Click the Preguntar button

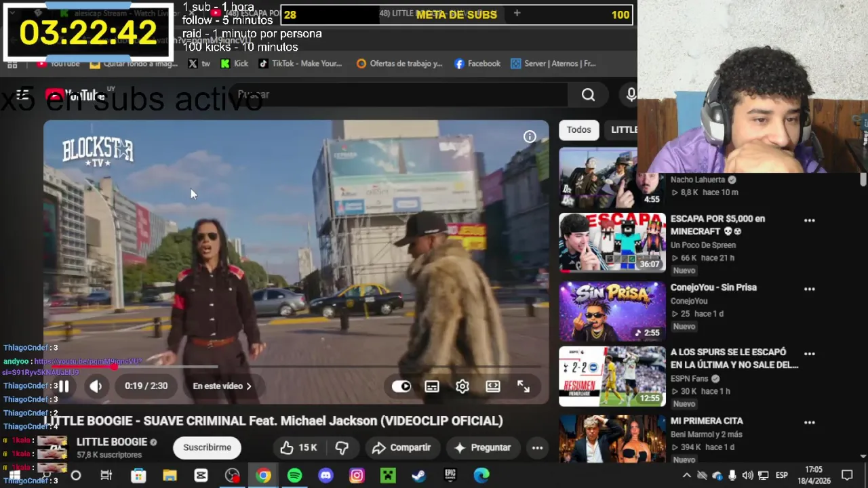(482, 447)
